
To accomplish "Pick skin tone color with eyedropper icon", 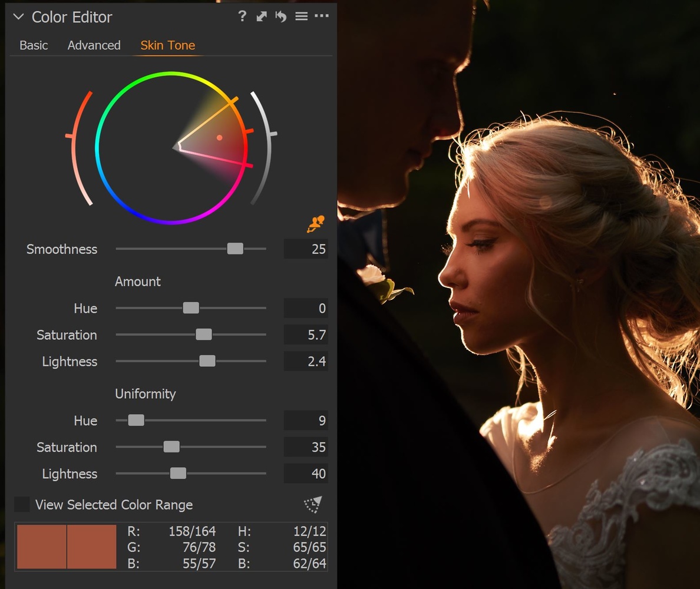I will pos(315,224).
